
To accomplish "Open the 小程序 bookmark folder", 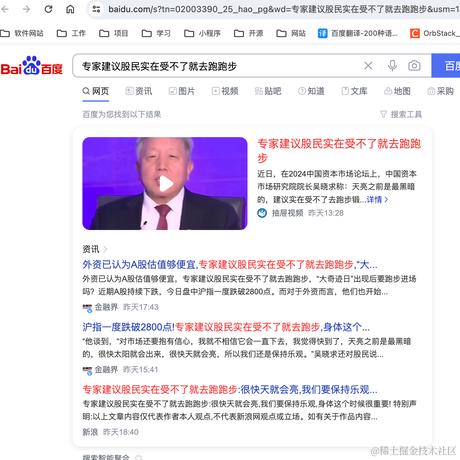I will point(202,33).
